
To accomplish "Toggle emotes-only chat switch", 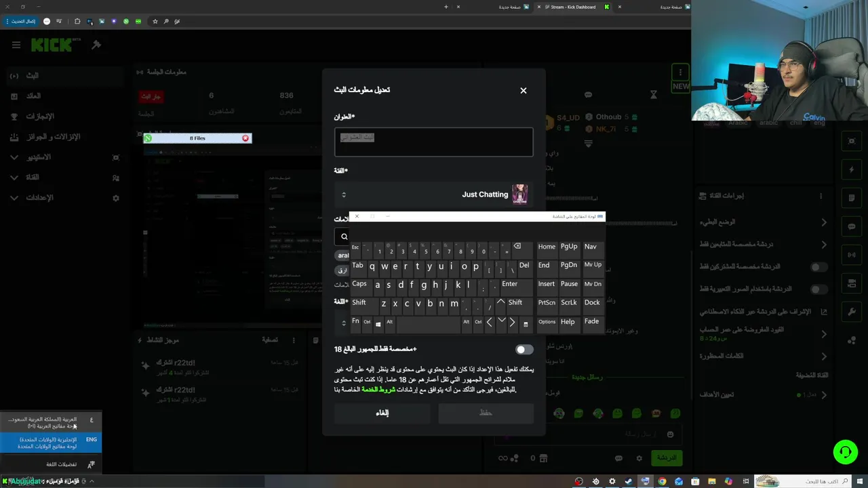I will [x=819, y=289].
